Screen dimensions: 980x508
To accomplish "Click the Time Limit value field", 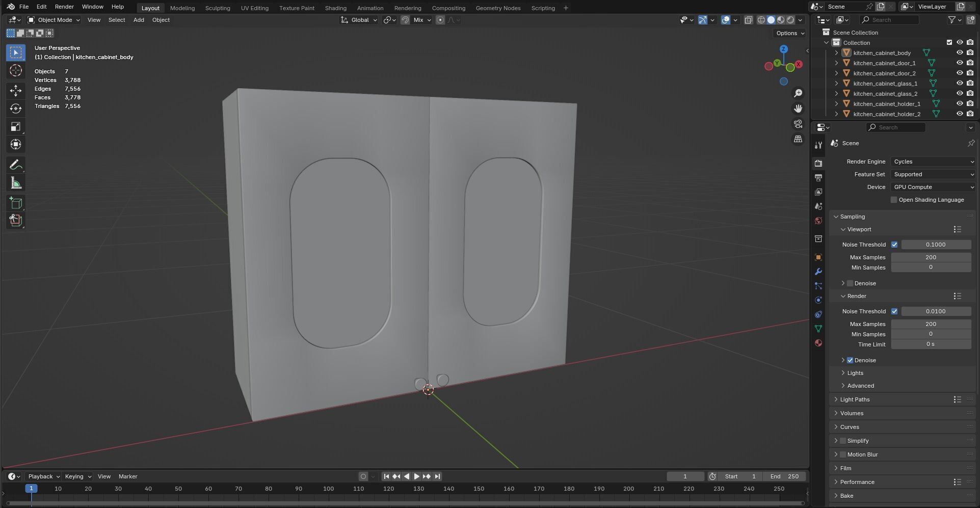I will (931, 344).
